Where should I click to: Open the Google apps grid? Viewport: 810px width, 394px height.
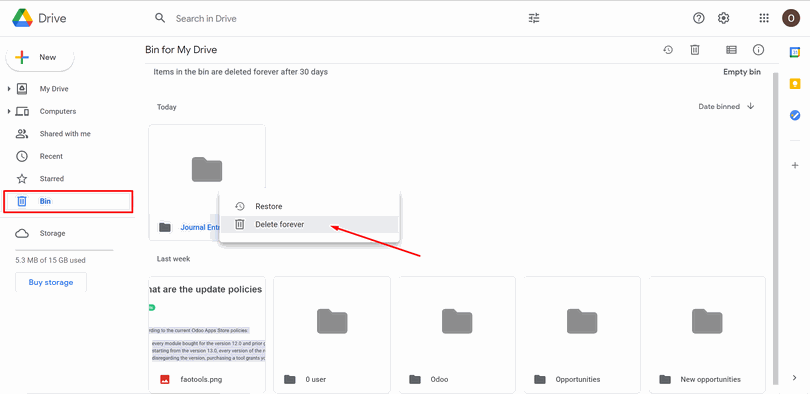pyautogui.click(x=764, y=18)
